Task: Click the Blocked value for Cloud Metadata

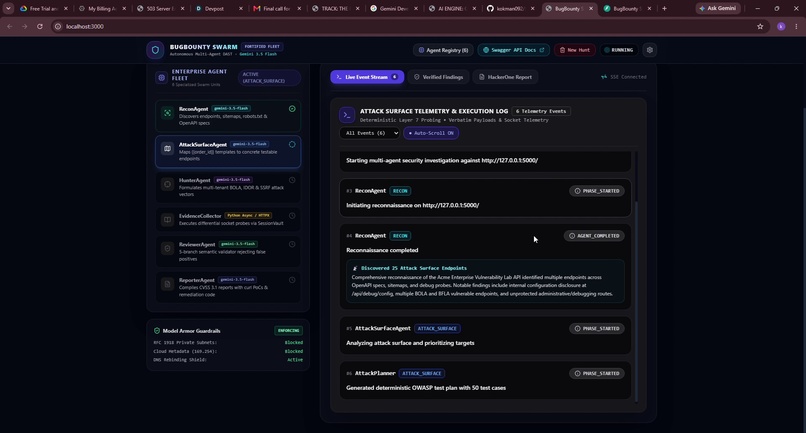Action: [294, 351]
